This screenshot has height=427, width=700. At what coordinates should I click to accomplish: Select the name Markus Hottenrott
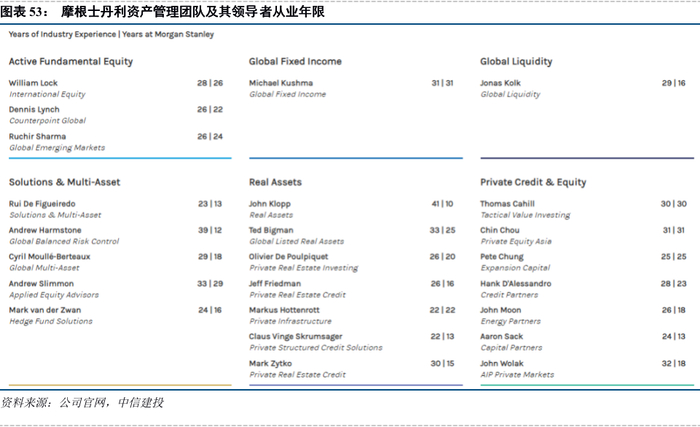tap(284, 310)
